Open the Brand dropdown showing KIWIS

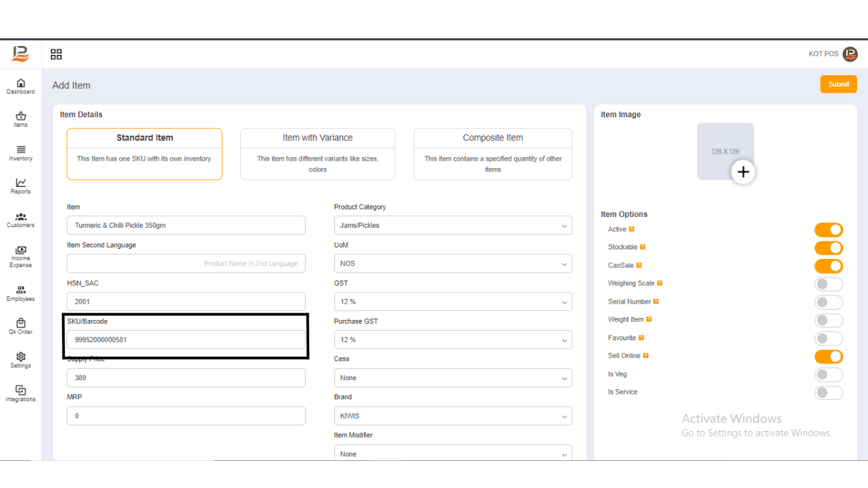[x=452, y=415]
